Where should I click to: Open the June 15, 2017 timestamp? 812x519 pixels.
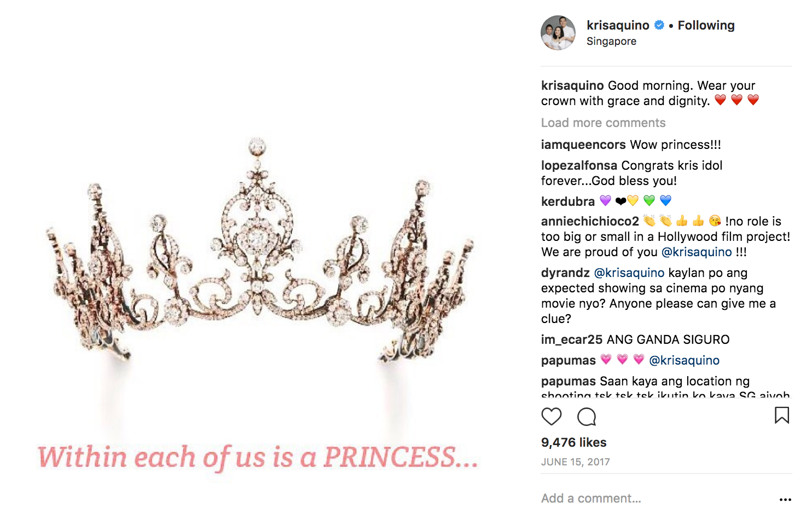click(x=575, y=462)
